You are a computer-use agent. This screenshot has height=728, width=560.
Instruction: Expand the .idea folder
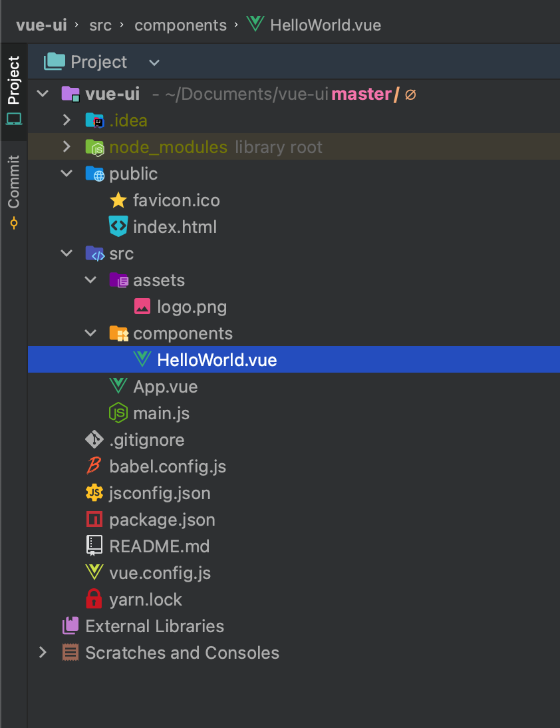click(x=67, y=120)
